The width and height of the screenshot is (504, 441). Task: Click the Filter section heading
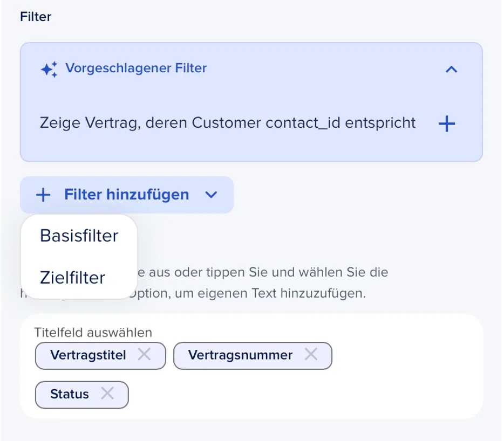pos(36,16)
